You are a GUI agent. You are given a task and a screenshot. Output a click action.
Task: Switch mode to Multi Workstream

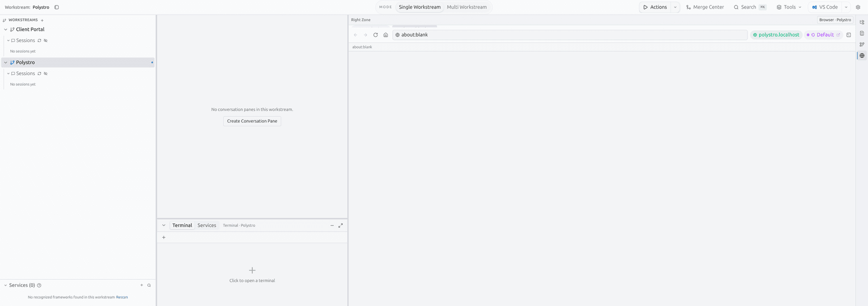[x=467, y=7]
